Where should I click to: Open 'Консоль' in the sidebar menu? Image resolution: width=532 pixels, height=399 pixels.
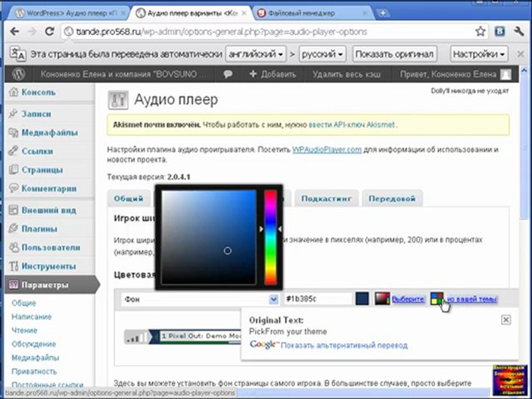click(x=38, y=92)
